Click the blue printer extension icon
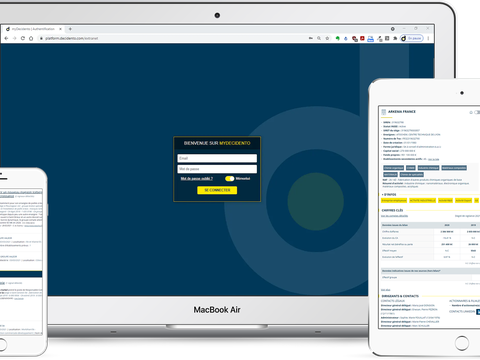The height and width of the screenshot is (360, 480). point(370,39)
